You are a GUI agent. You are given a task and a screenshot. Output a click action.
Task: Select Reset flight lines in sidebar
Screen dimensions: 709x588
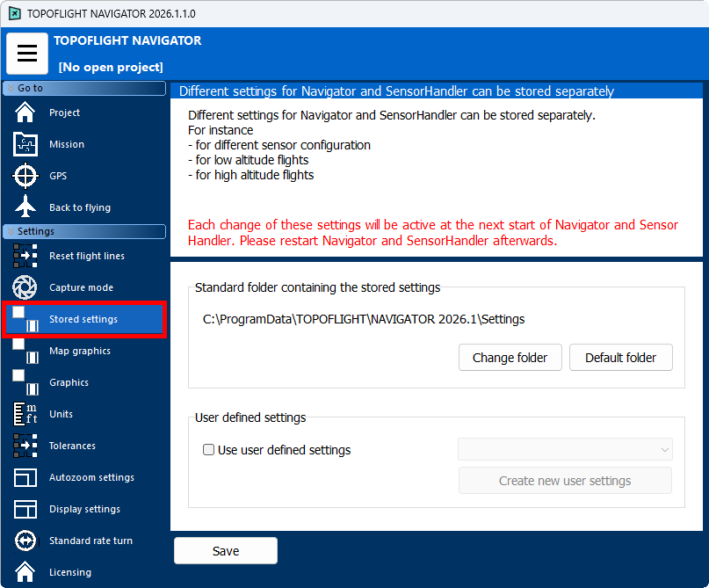(x=86, y=256)
